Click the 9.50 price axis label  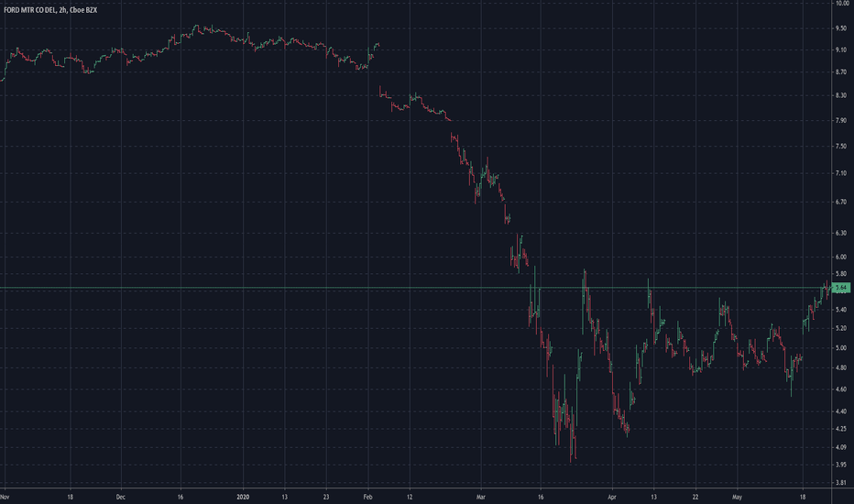tap(841, 27)
